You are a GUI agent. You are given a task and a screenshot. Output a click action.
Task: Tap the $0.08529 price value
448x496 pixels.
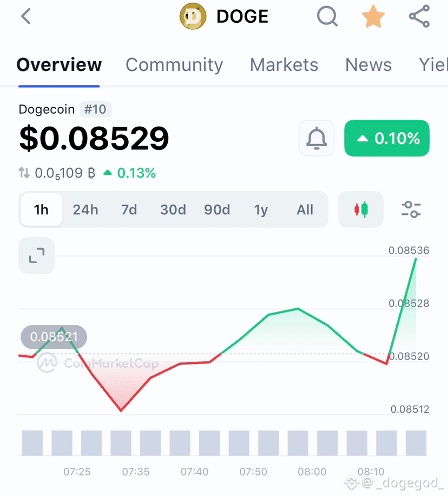[94, 138]
